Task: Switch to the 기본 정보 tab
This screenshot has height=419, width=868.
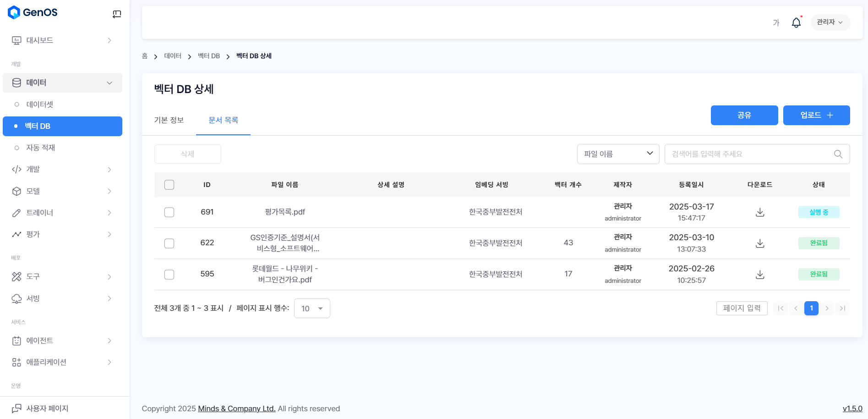Action: [x=169, y=120]
